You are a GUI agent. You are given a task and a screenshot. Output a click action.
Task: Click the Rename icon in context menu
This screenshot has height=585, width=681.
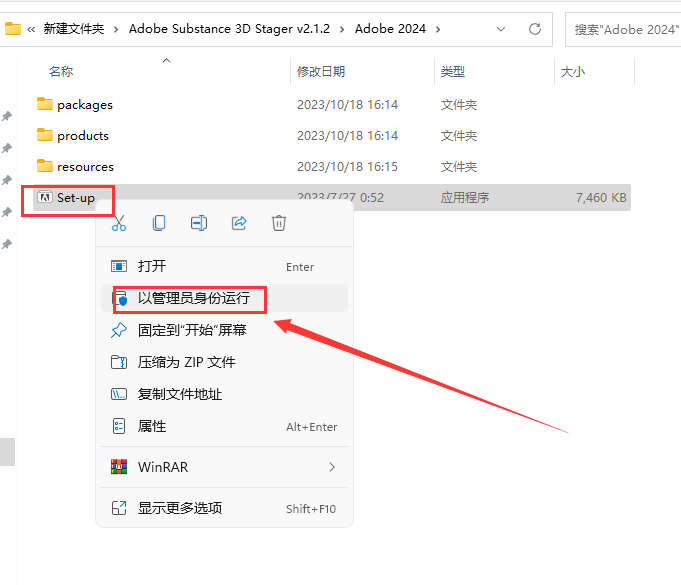pyautogui.click(x=199, y=223)
